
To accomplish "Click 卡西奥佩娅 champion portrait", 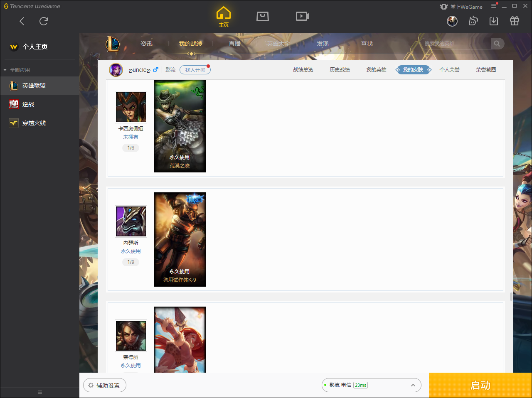I will click(131, 107).
